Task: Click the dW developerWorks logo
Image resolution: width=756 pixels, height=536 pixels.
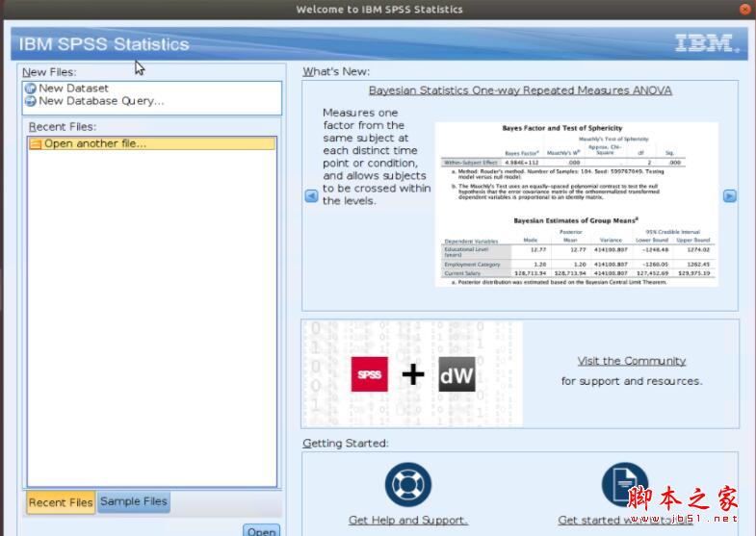Action: [x=456, y=374]
